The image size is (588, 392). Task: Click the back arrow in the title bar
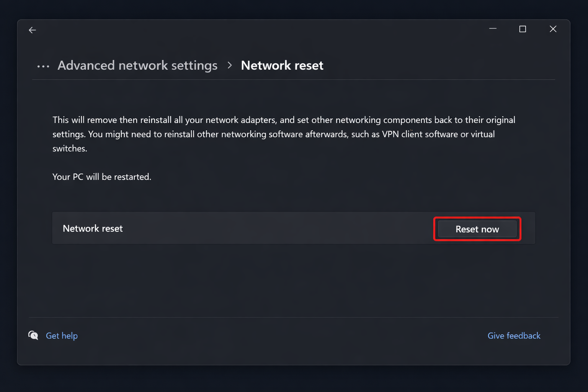(x=32, y=29)
